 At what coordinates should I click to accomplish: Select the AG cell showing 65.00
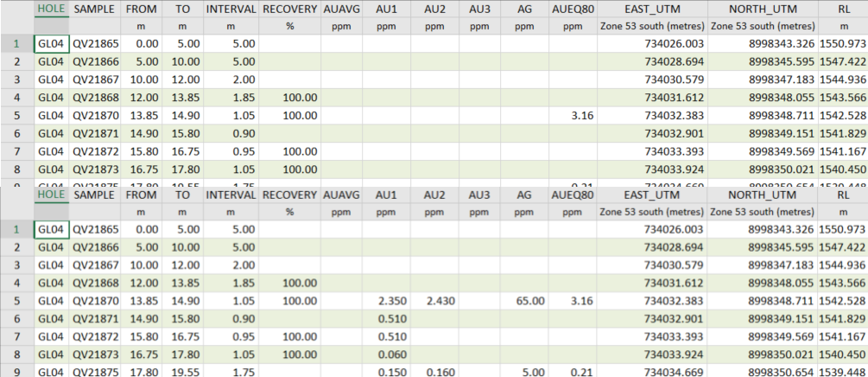coord(524,301)
